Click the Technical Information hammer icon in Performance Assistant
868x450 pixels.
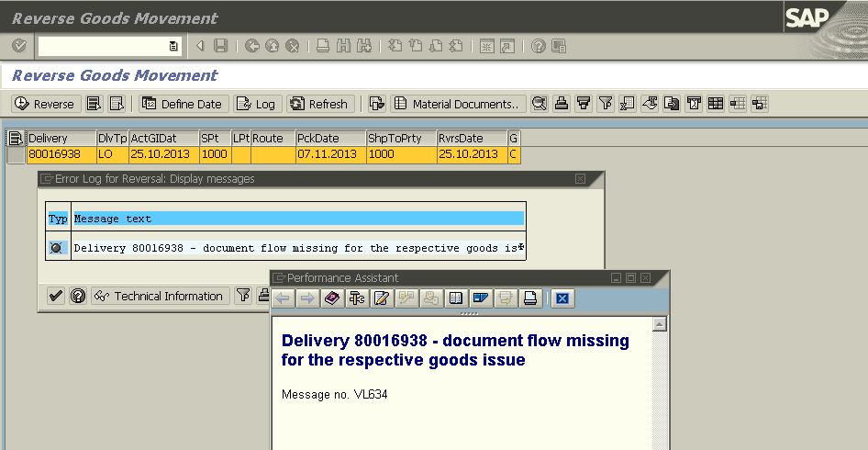(x=357, y=298)
